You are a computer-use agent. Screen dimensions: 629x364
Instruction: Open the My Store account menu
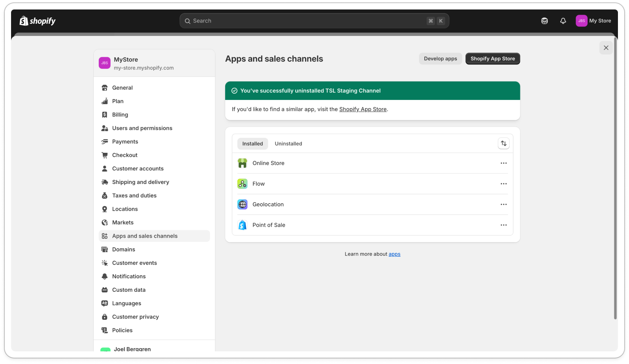[593, 21]
